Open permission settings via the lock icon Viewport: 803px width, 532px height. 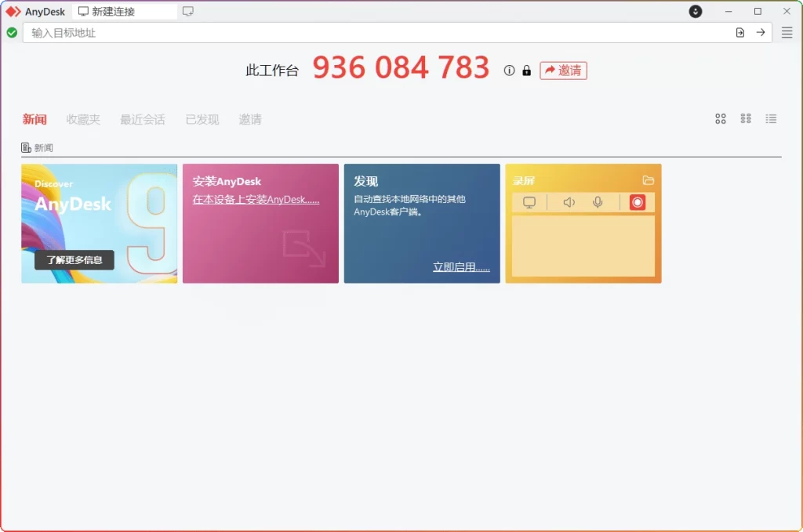(x=526, y=70)
